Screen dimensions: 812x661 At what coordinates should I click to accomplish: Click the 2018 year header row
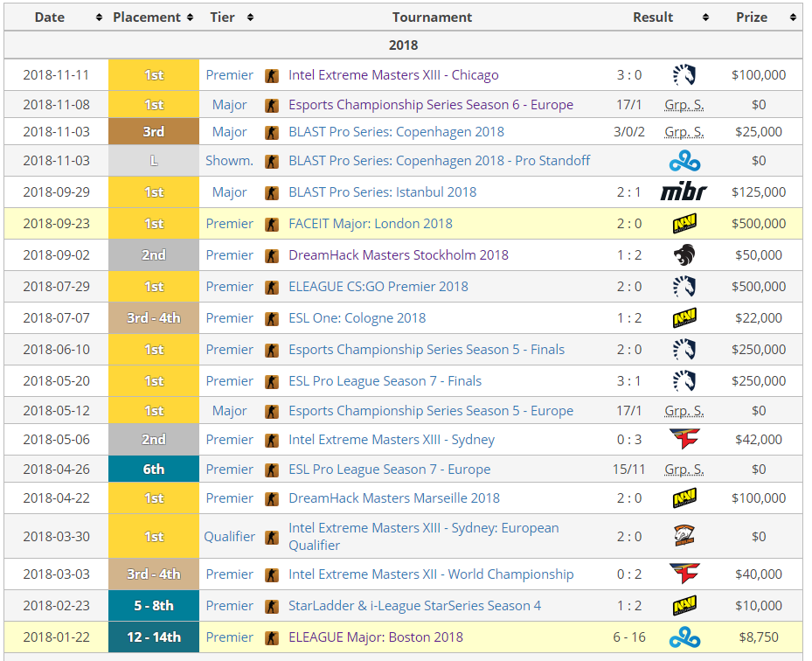(404, 45)
